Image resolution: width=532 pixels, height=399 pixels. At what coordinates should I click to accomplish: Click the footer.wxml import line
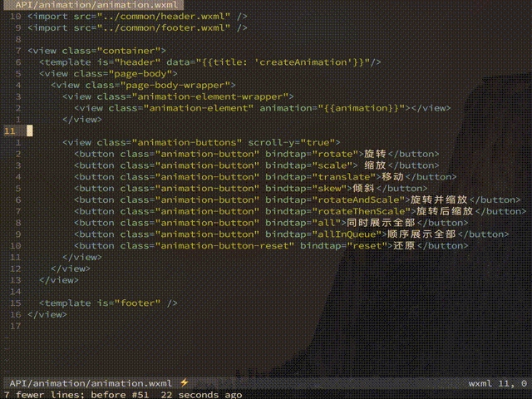point(137,27)
